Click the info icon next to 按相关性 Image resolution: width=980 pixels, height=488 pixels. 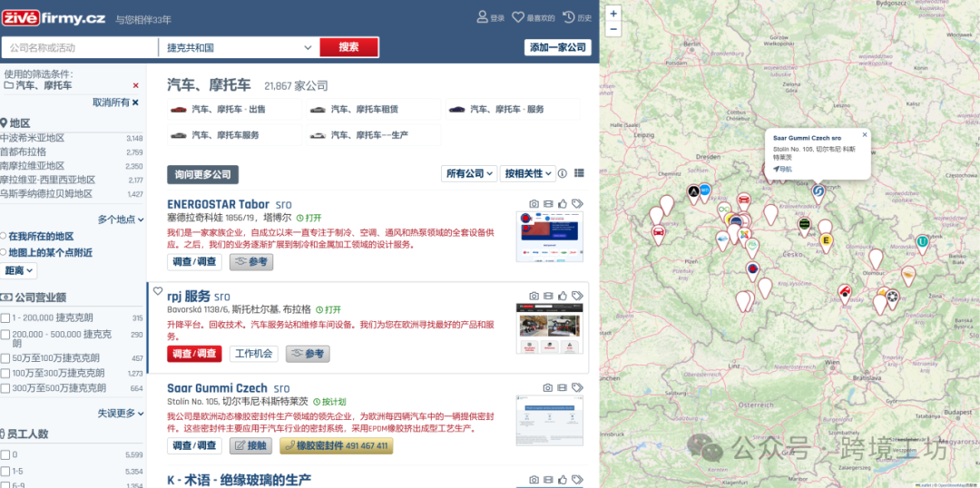(x=562, y=173)
